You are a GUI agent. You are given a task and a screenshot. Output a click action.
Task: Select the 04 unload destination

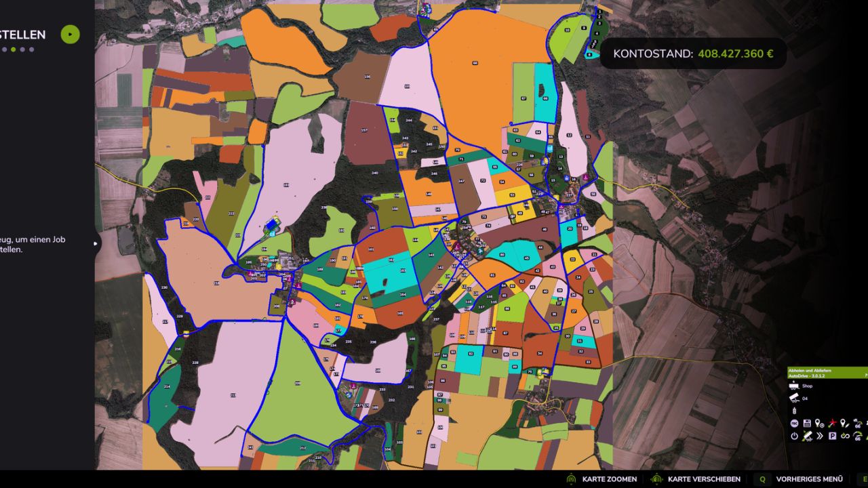[805, 399]
